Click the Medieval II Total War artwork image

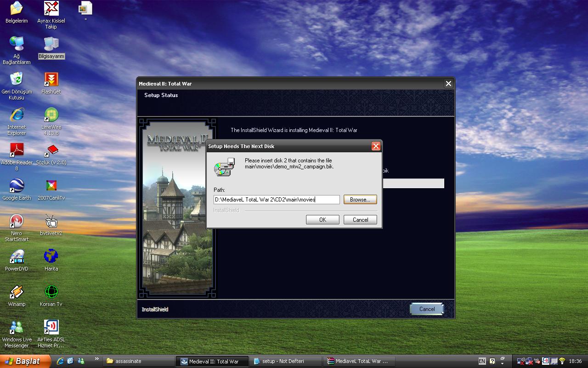177,208
